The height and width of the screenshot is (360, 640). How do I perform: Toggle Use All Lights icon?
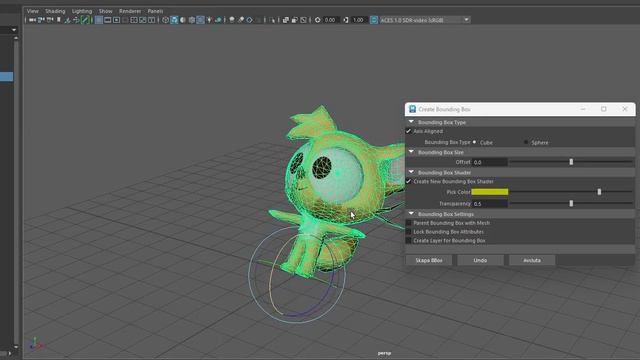(209, 20)
